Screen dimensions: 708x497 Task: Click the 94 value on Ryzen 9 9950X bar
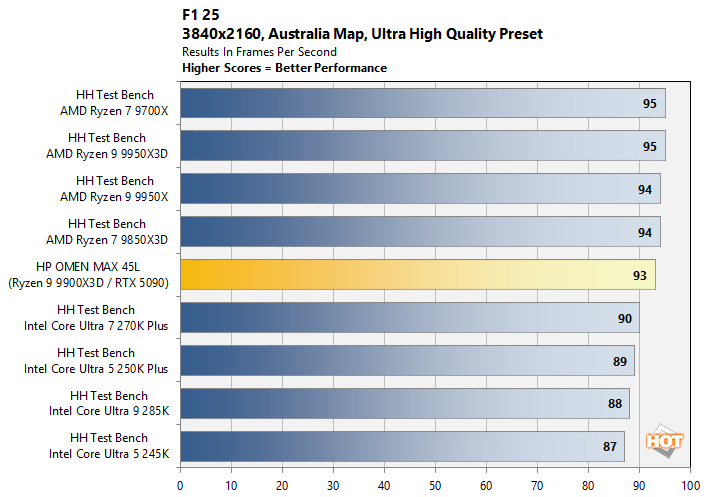(644, 190)
